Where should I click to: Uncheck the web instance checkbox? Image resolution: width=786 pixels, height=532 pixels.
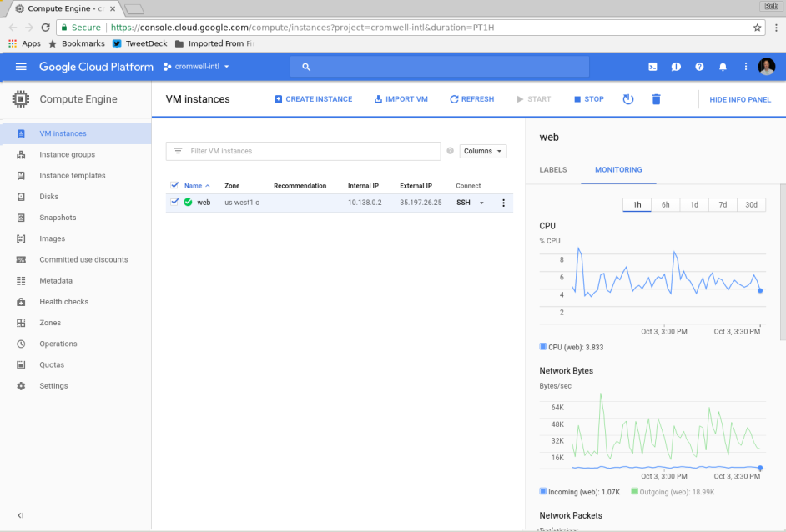click(174, 203)
